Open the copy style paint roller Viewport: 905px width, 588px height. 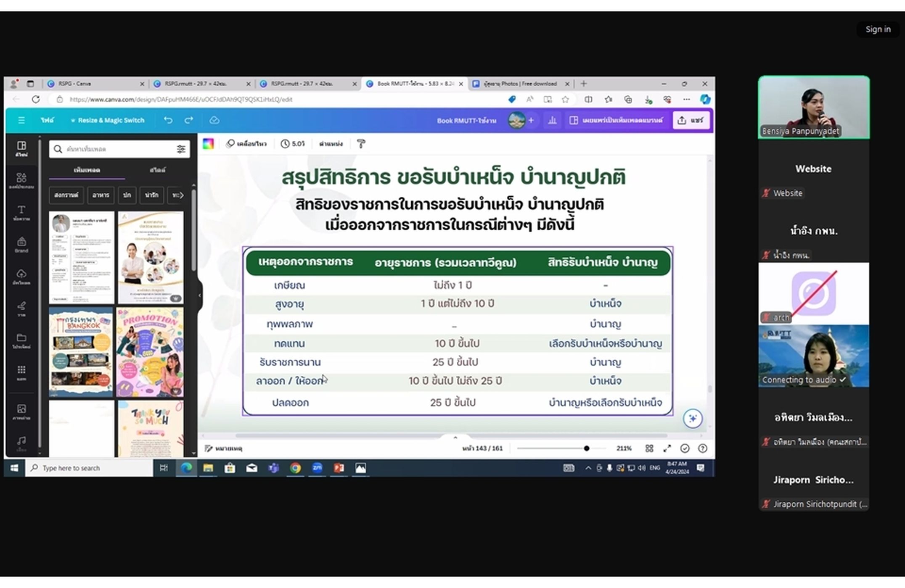coord(361,144)
